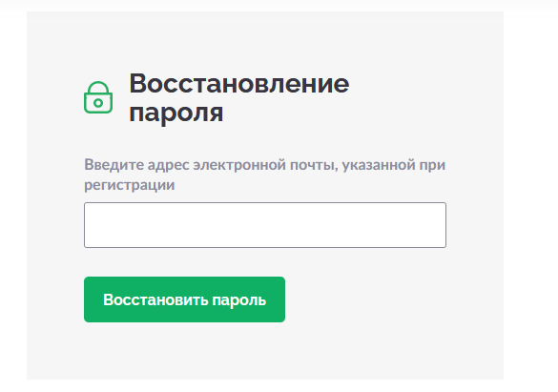Click the "Восстановление пароля" heading
The height and width of the screenshot is (392, 558).
[239, 98]
